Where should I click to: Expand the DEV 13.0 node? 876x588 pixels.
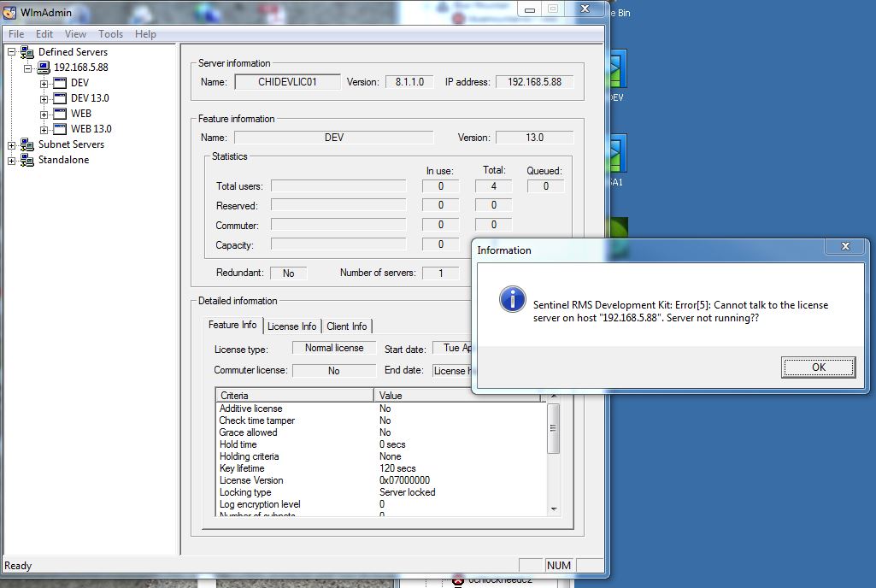44,99
